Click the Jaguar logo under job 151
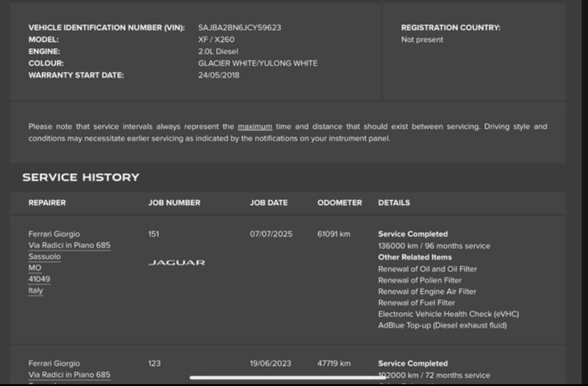The width and height of the screenshot is (588, 386). pyautogui.click(x=177, y=263)
